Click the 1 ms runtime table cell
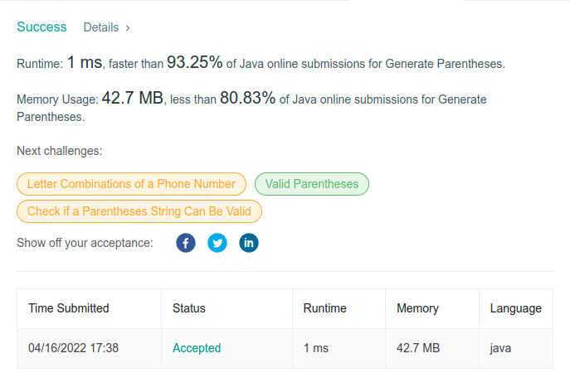The height and width of the screenshot is (392, 570). [317, 348]
